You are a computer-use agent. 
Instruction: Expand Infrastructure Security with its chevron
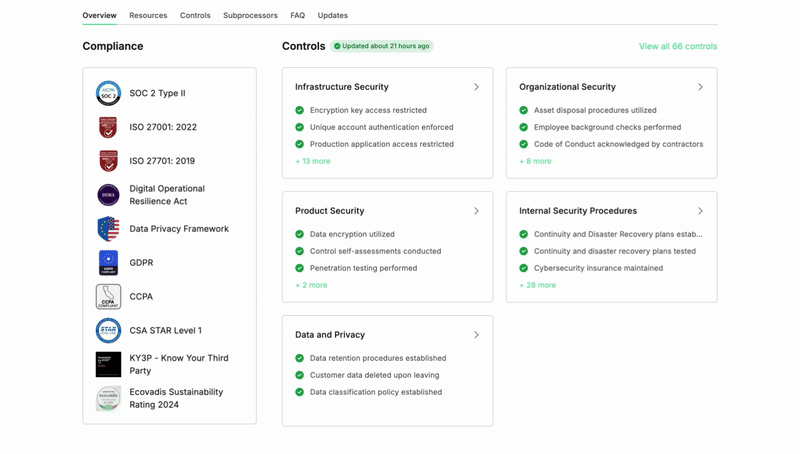pos(476,87)
